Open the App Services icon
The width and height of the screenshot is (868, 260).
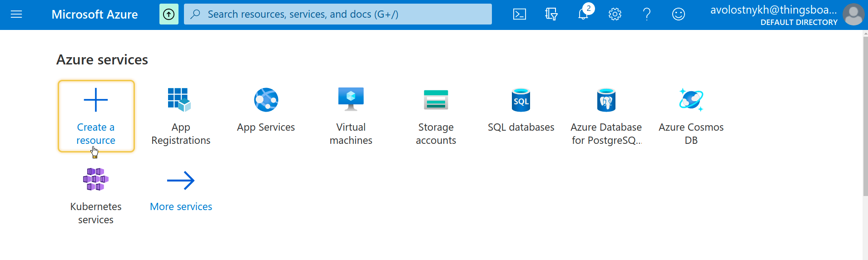click(266, 100)
